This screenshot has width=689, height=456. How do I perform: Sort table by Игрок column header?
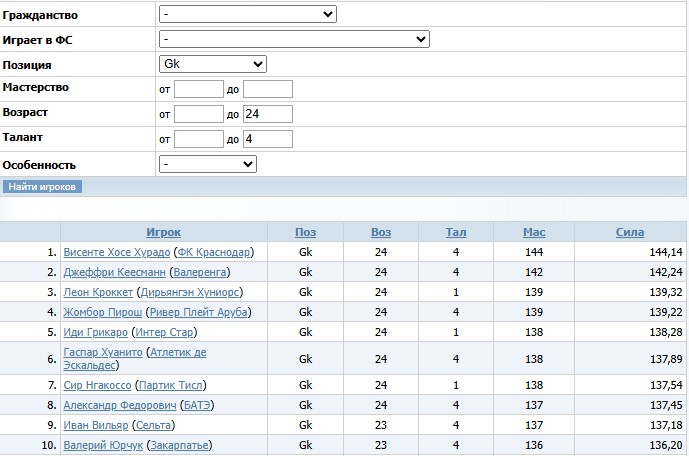pos(163,232)
